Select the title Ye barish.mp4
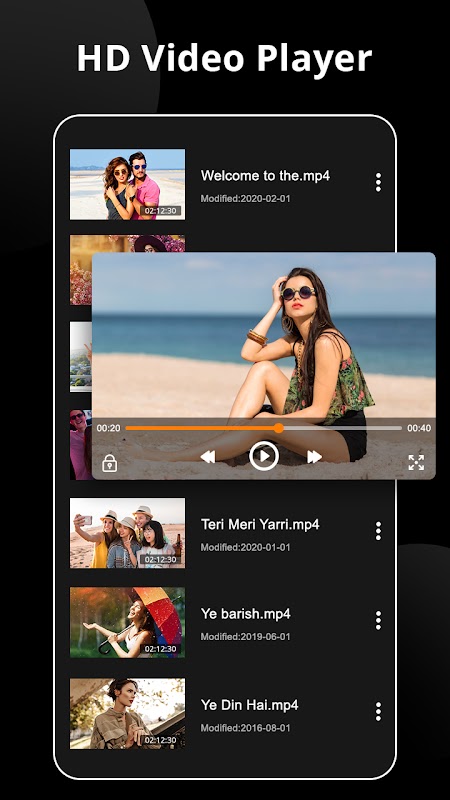The height and width of the screenshot is (800, 450). (245, 614)
